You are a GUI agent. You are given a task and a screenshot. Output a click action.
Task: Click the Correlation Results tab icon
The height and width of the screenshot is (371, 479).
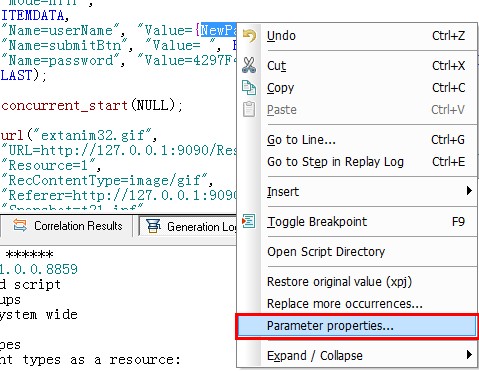pos(20,226)
